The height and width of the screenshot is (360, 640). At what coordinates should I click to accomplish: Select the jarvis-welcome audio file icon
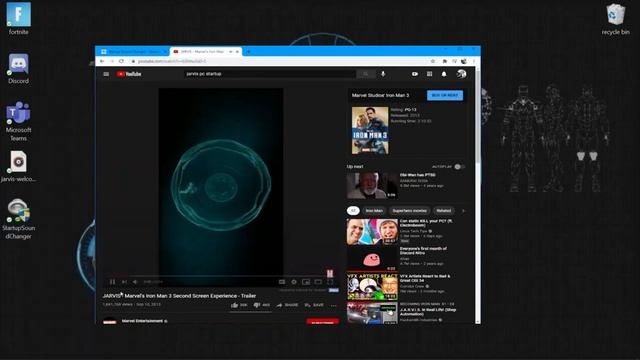[18, 166]
